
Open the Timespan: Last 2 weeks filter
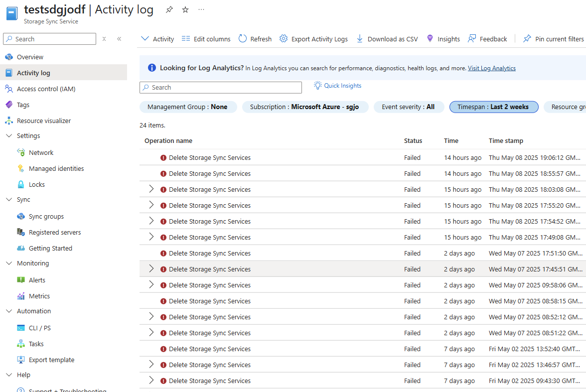click(x=494, y=107)
